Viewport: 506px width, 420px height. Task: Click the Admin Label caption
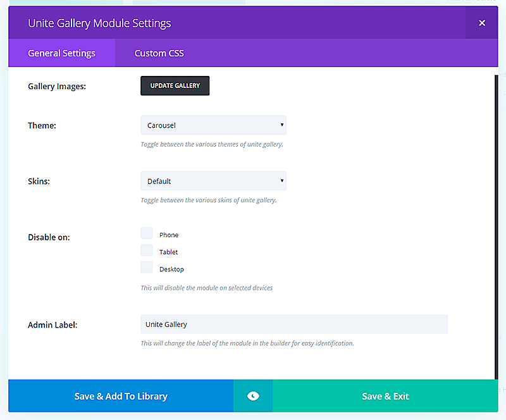[52, 324]
